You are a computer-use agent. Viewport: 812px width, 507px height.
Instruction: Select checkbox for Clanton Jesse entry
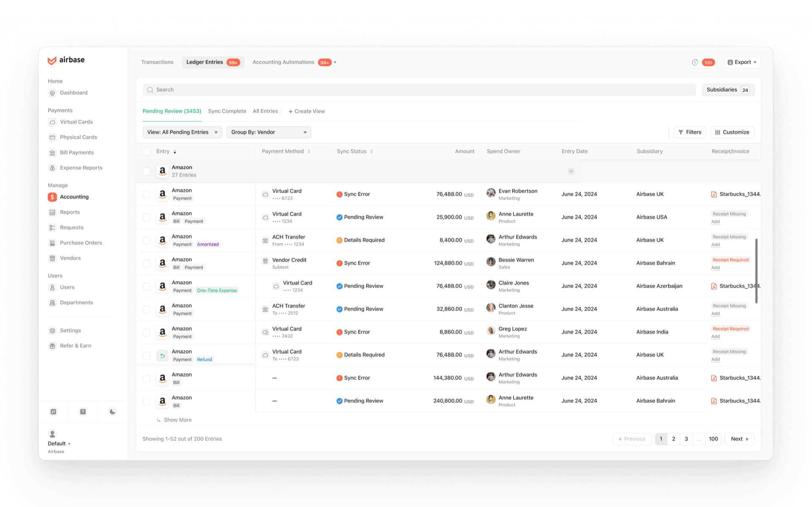[146, 309]
